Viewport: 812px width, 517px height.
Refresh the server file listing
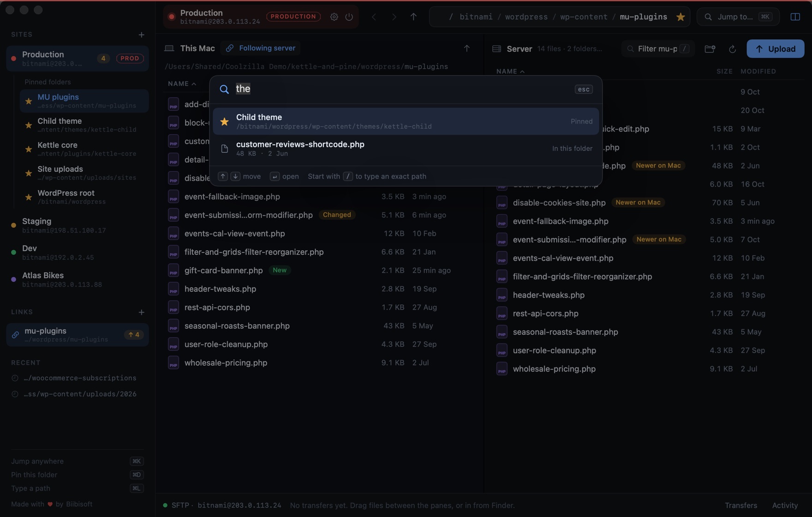pyautogui.click(x=732, y=49)
